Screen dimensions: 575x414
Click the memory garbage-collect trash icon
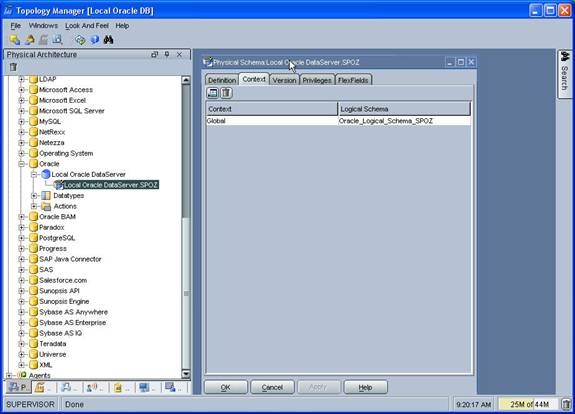tap(566, 404)
